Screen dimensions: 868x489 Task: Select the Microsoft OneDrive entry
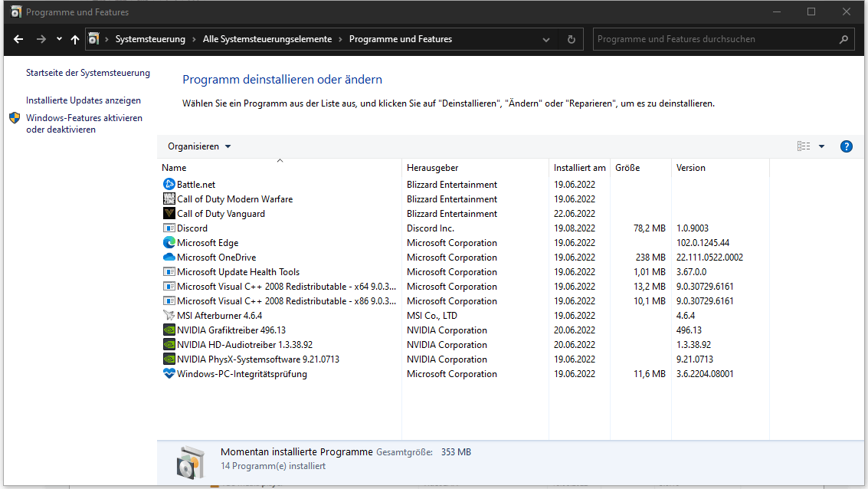(x=217, y=257)
